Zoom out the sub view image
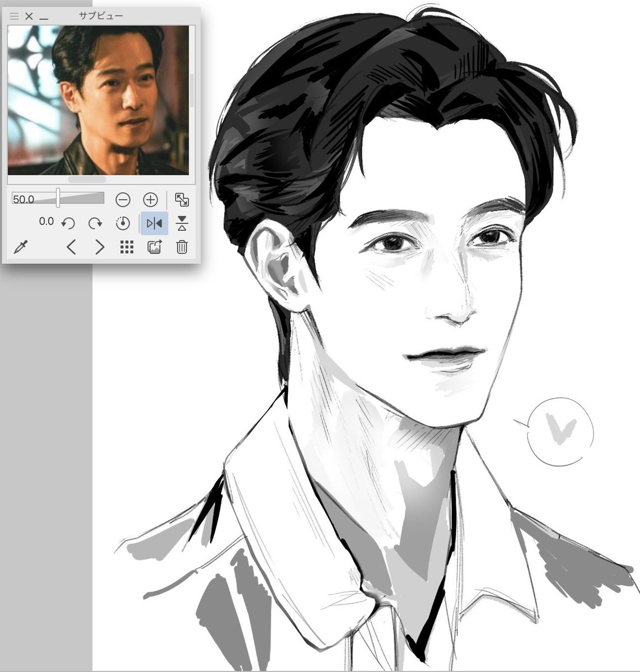The width and height of the screenshot is (640, 672). click(x=123, y=199)
